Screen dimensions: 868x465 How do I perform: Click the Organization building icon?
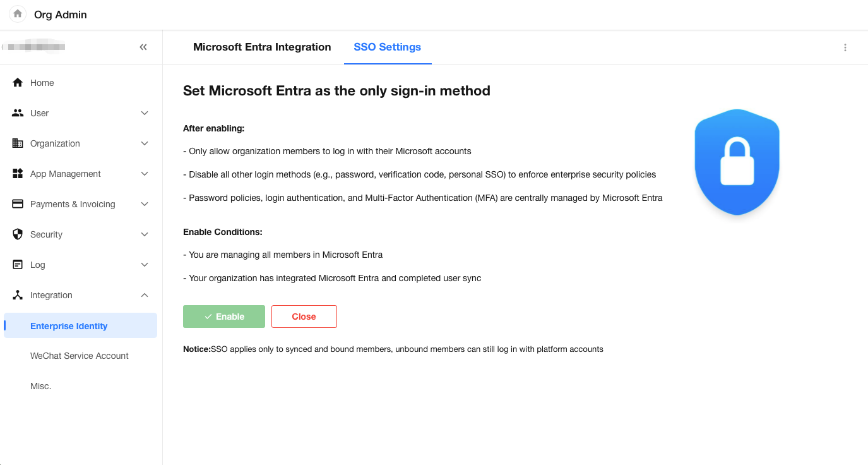click(x=18, y=143)
